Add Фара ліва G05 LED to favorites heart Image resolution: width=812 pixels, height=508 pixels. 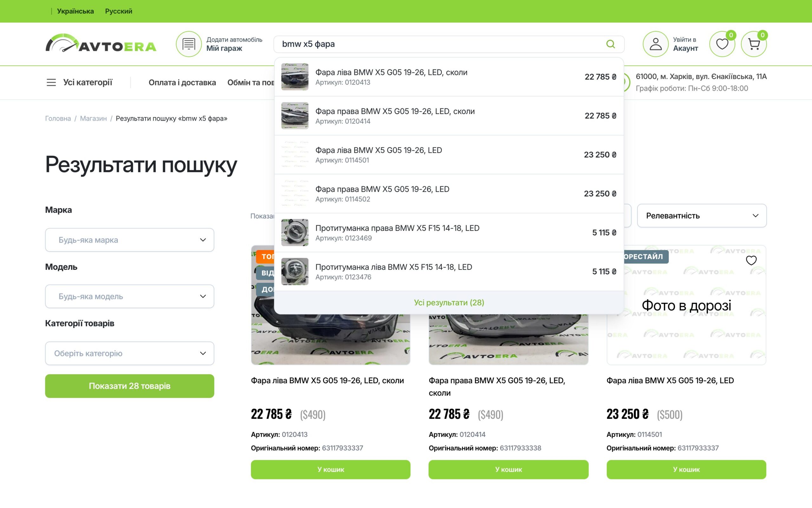[751, 260]
